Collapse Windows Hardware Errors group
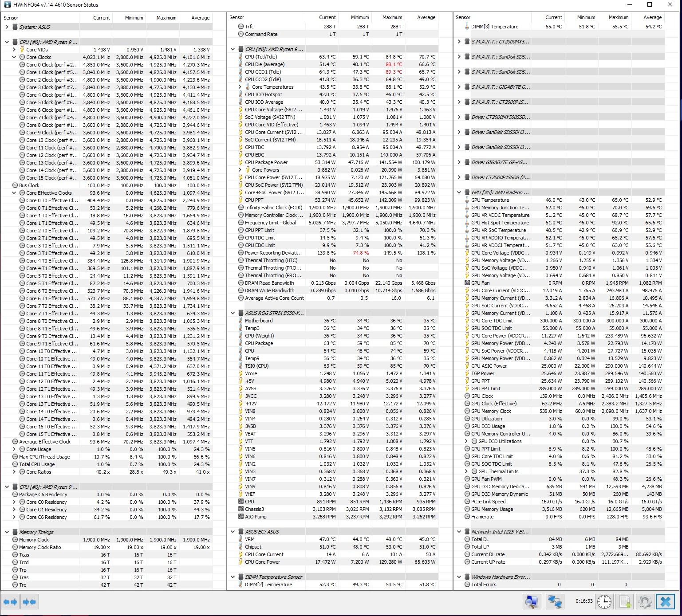 click(459, 577)
